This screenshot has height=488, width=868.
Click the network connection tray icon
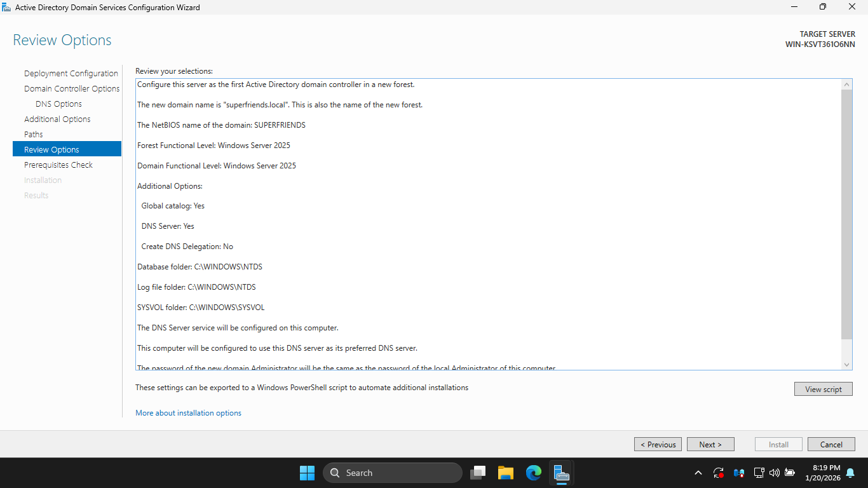coord(758,473)
